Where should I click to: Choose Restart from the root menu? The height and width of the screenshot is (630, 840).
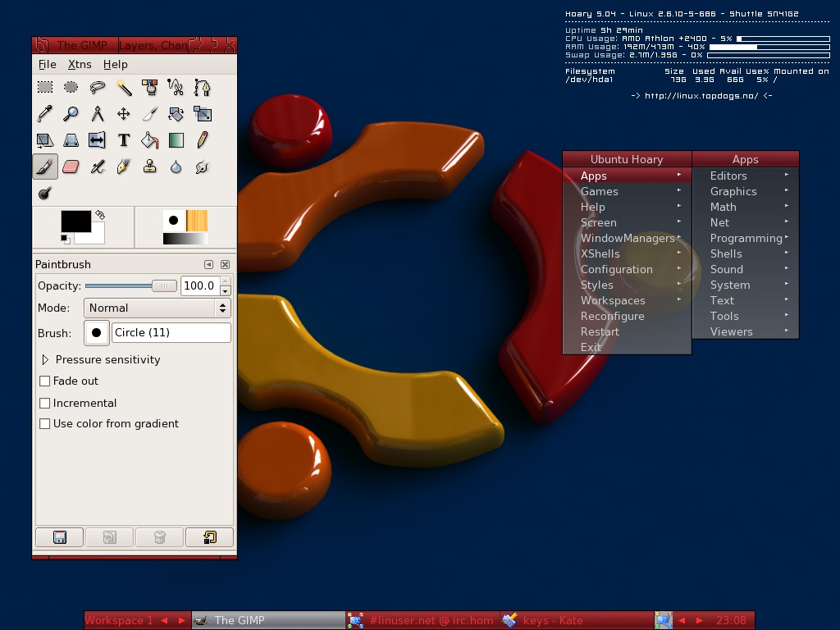pyautogui.click(x=627, y=331)
